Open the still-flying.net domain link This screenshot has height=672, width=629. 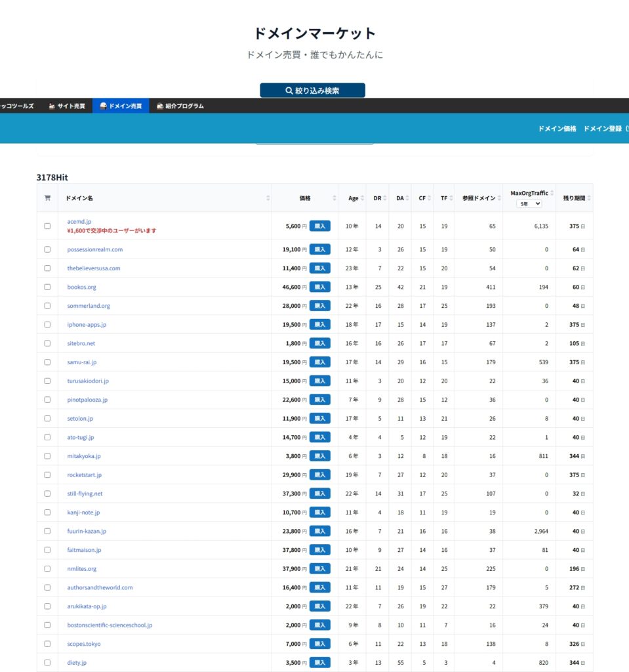[85, 493]
